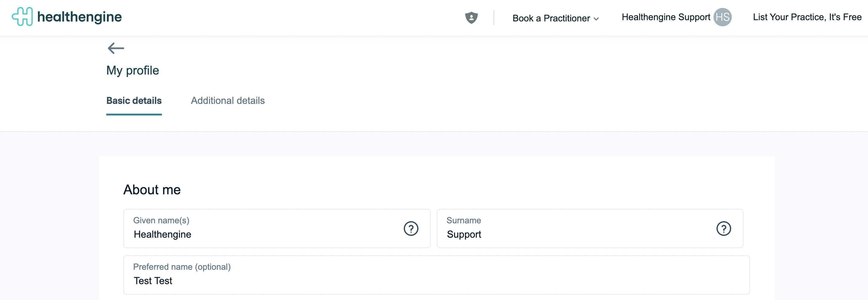Click the Healthengine logo icon
The height and width of the screenshot is (300, 868).
[x=22, y=16]
